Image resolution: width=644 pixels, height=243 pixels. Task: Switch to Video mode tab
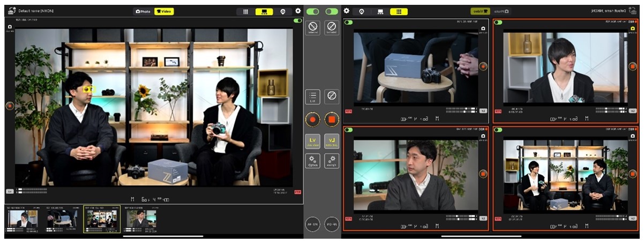pyautogui.click(x=164, y=11)
